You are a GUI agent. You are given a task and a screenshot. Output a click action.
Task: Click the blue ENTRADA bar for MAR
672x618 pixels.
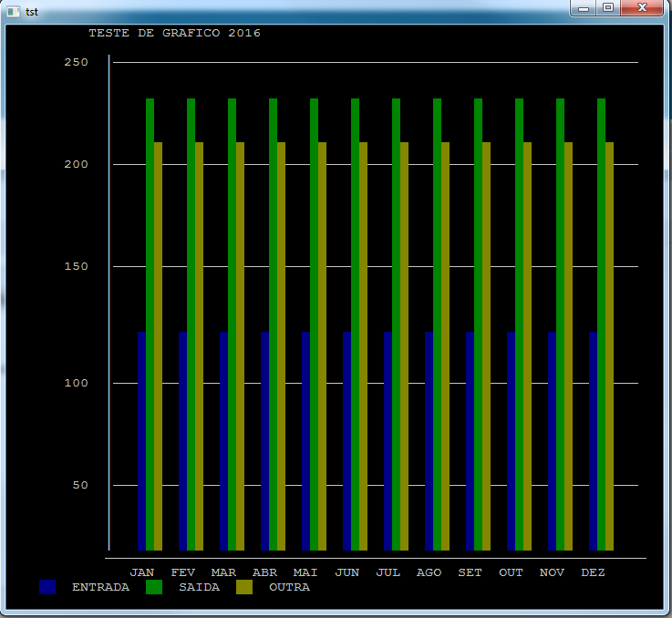coord(223,438)
